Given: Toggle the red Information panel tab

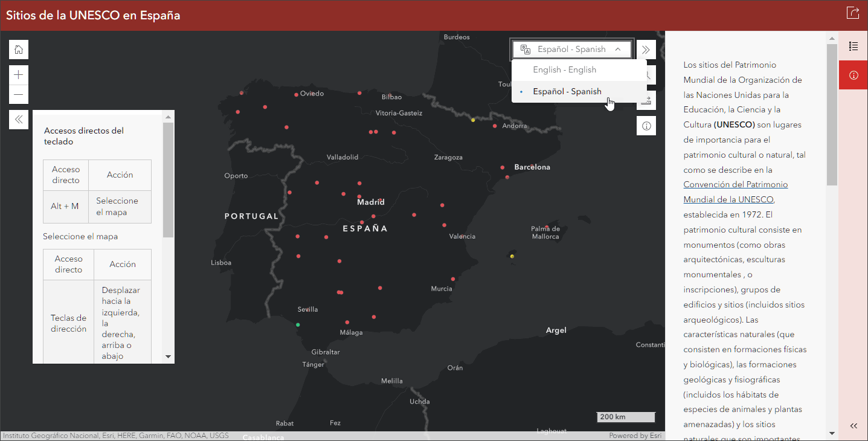Looking at the screenshot, I should pos(854,76).
